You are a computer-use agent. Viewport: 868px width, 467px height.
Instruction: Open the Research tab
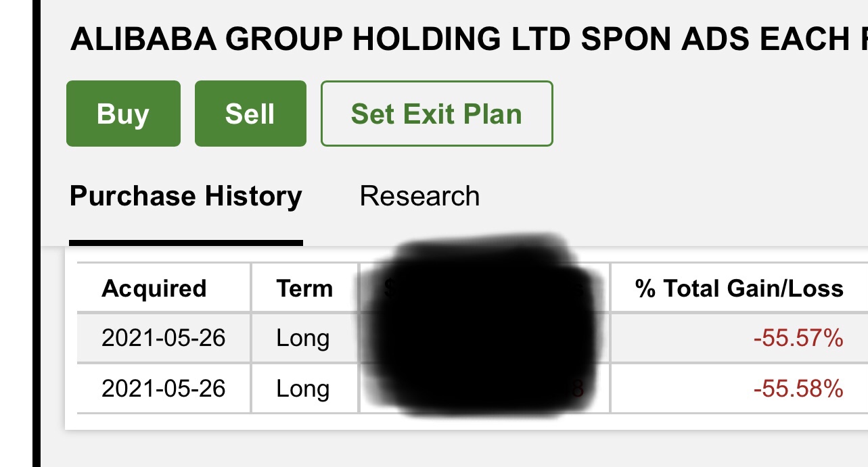[x=419, y=197]
